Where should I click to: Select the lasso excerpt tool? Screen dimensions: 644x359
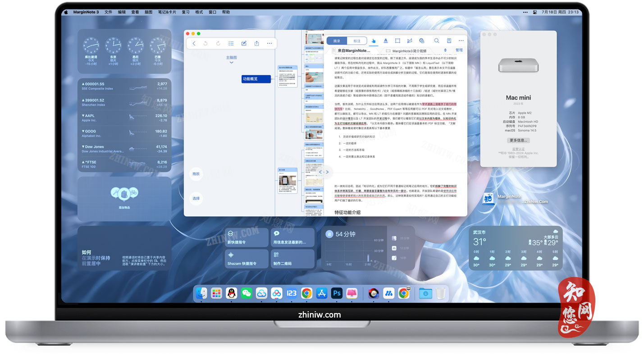click(x=410, y=41)
